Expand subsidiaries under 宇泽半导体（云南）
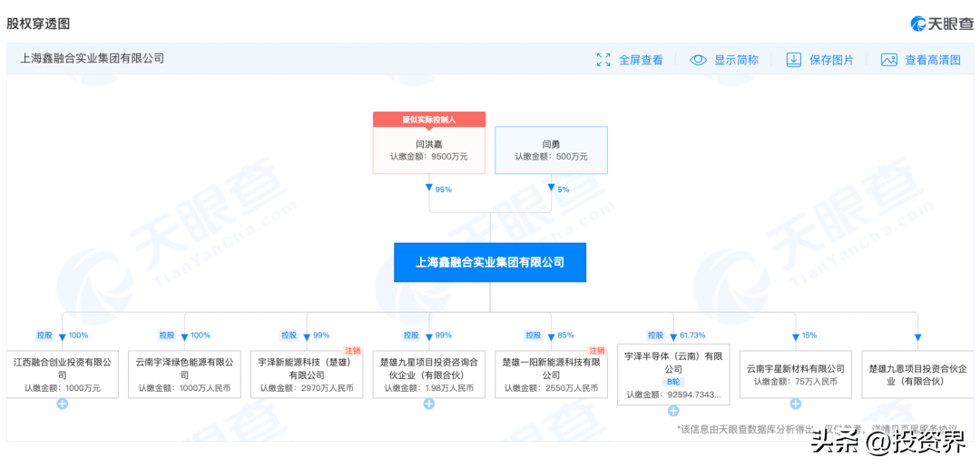The height and width of the screenshot is (468, 980). (x=673, y=411)
